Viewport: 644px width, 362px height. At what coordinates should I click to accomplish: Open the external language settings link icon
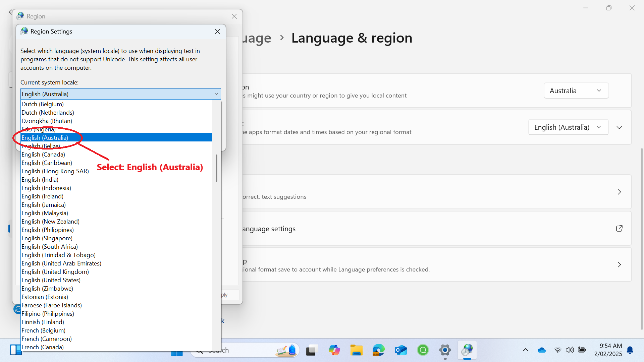pos(619,229)
